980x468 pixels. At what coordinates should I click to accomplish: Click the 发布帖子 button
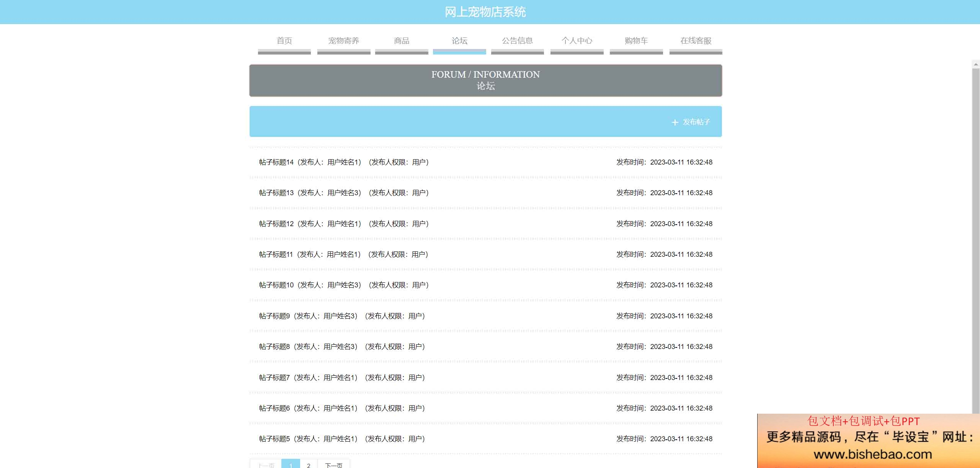696,122
